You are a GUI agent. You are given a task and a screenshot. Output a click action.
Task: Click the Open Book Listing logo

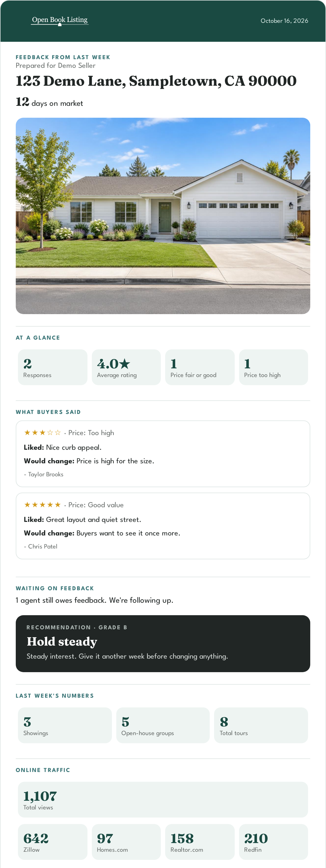tap(60, 21)
